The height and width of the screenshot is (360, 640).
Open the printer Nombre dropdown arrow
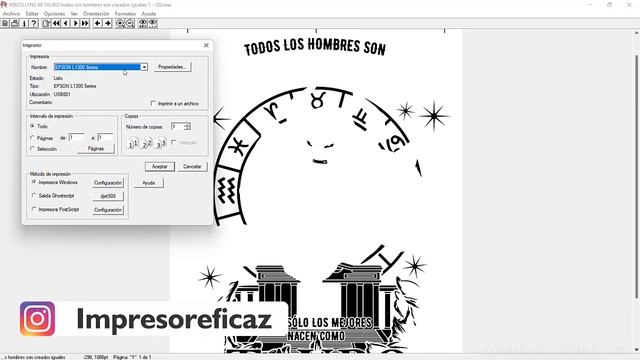tap(144, 67)
